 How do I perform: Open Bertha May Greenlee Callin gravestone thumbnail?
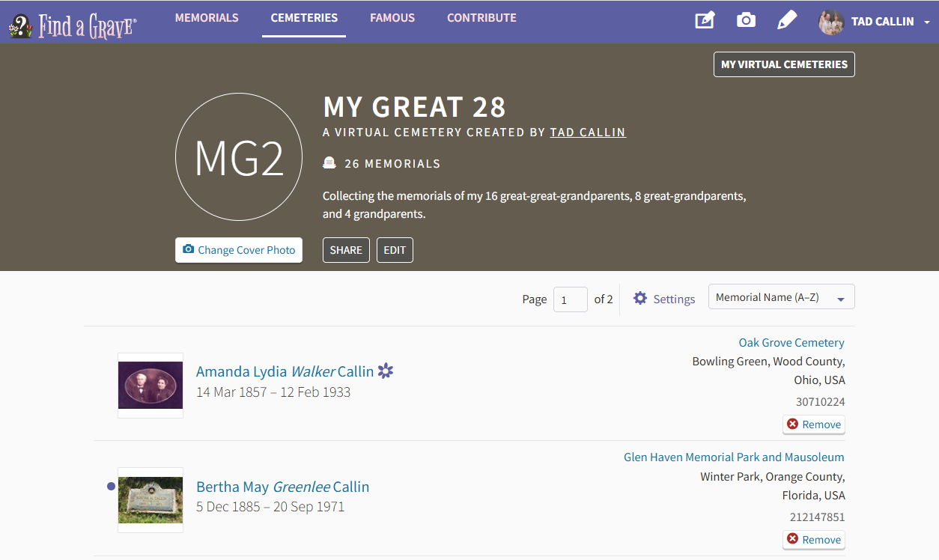click(x=151, y=500)
